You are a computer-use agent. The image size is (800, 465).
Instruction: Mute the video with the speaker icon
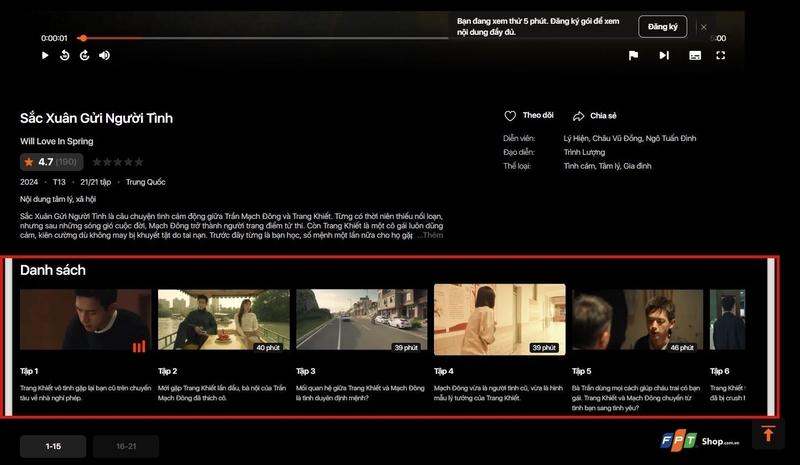click(x=105, y=56)
